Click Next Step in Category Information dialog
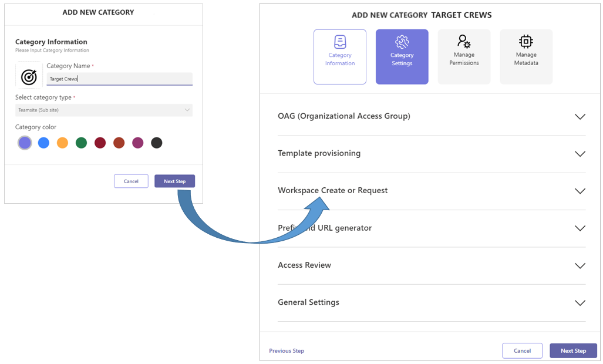 174,181
